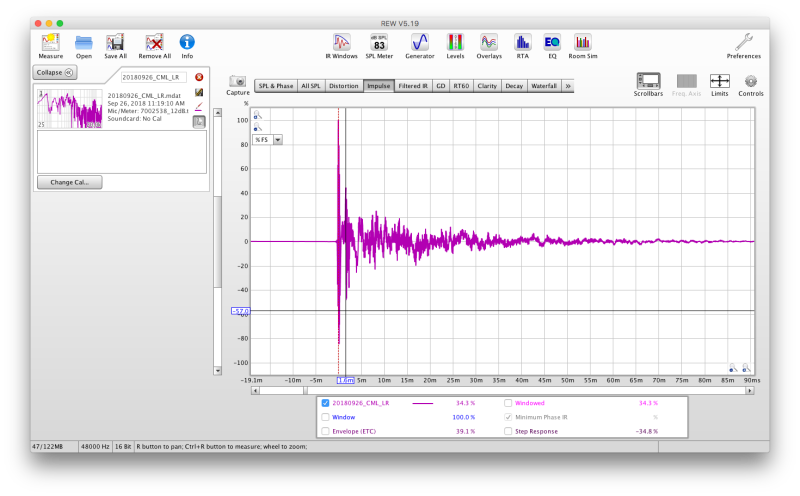Image resolution: width=800 pixels, height=496 pixels.
Task: Click right magnifier icon at graph bottom right
Action: [746, 367]
